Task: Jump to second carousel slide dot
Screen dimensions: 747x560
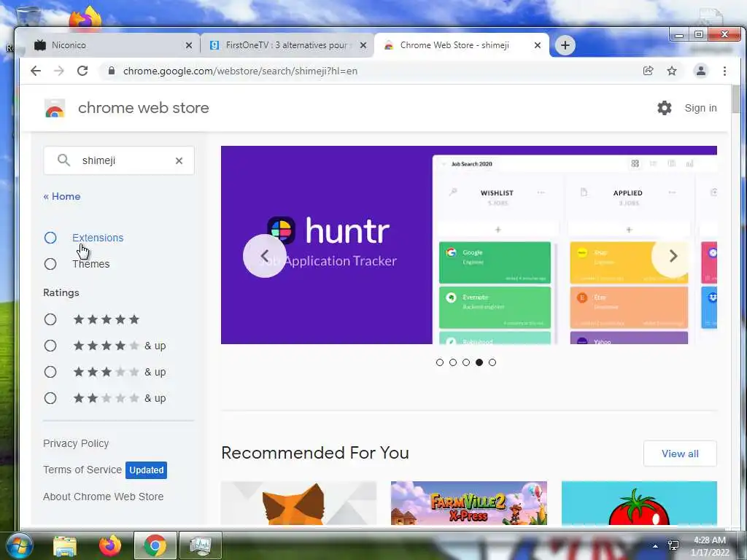Action: tap(453, 362)
